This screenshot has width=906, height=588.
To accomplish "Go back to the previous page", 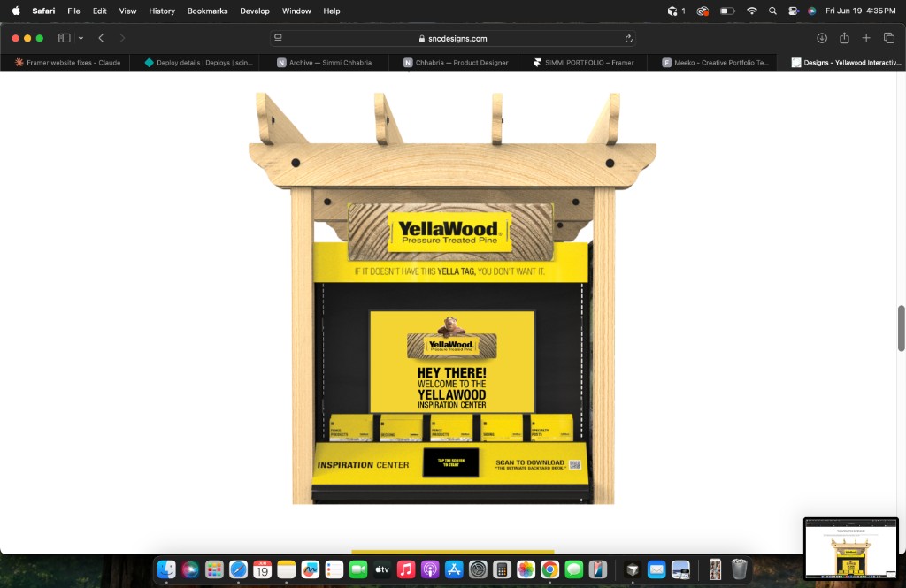I will tap(101, 38).
